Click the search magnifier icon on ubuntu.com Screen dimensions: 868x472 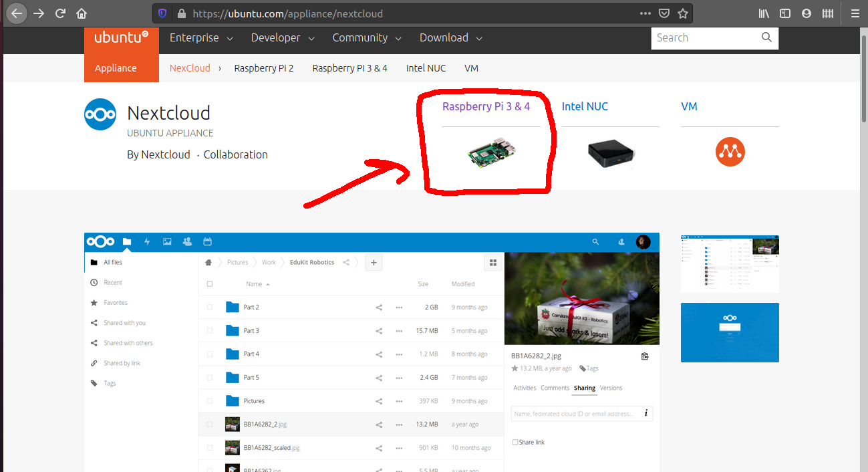coord(766,37)
